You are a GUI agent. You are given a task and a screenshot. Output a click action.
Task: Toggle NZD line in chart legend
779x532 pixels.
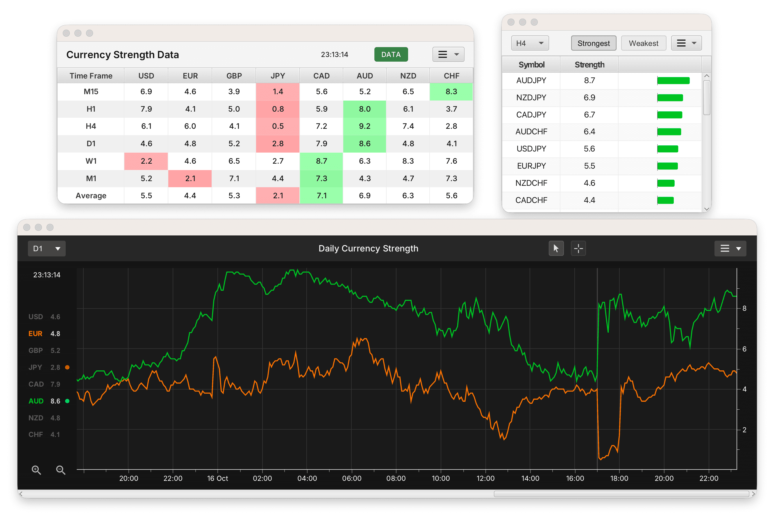point(44,418)
